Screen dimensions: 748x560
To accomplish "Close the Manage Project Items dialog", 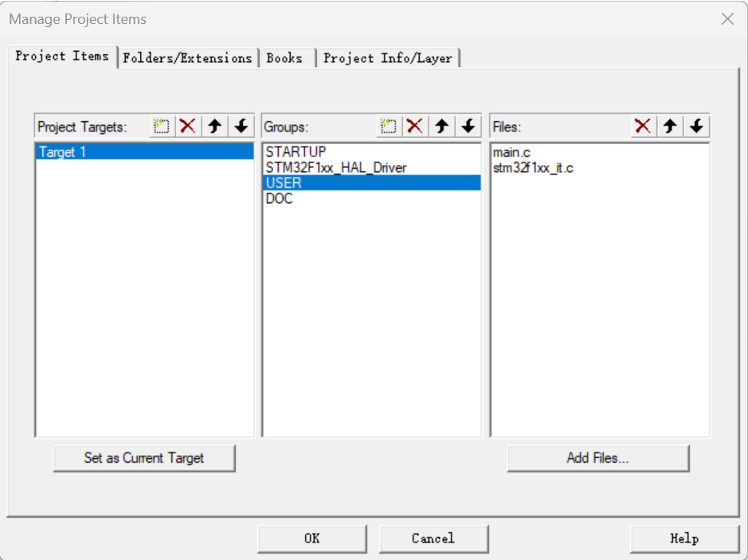I will coord(727,19).
